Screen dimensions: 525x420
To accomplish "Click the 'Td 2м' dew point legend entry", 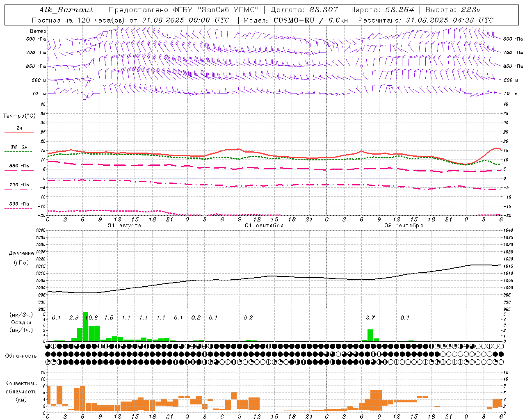I will [x=19, y=147].
